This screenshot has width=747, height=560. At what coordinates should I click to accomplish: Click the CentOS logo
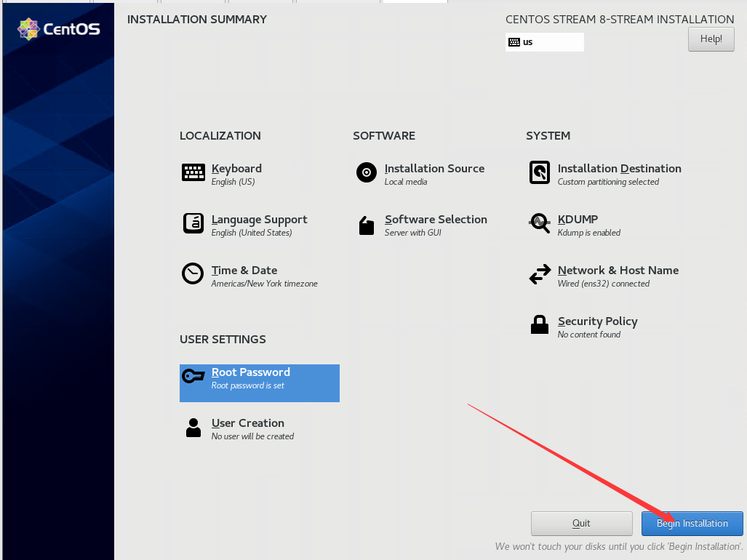(59, 29)
